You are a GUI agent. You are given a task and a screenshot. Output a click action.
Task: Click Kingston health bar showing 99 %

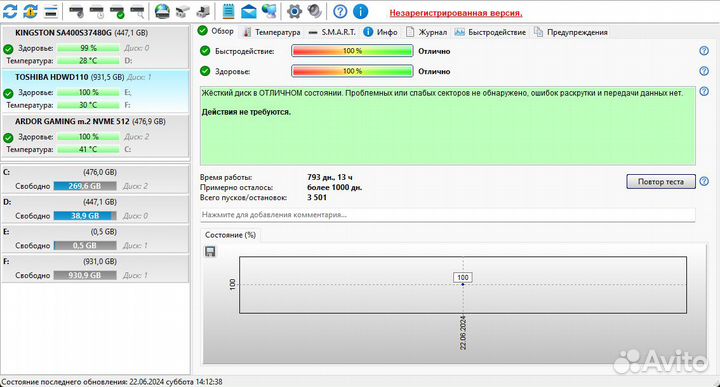(88, 48)
